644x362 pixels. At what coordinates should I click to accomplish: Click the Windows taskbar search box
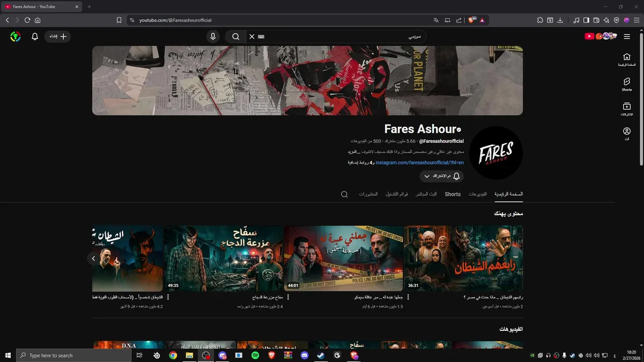coord(73,355)
